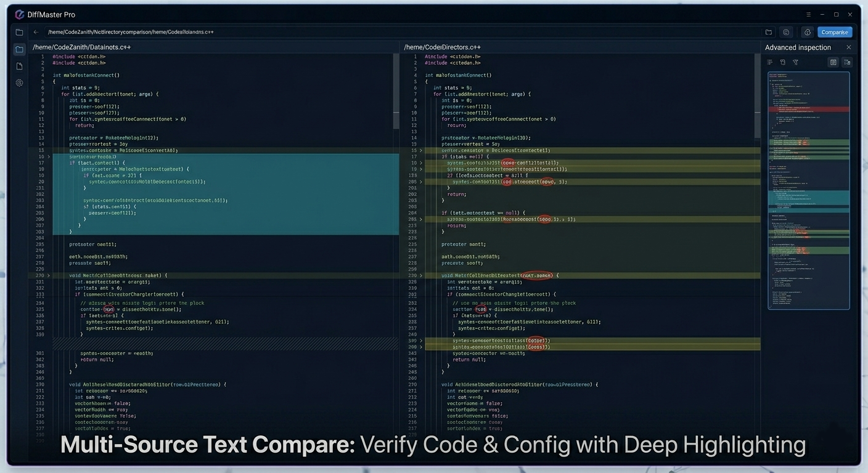
Task: Open the file icon in left sidebar
Action: [19, 66]
